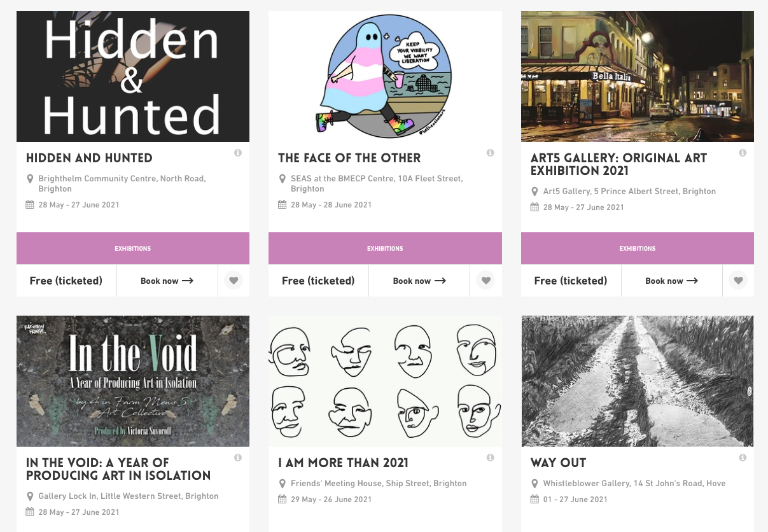Open the line-drawn faces thumbnail
Viewport: 768px width, 532px height.
385,381
